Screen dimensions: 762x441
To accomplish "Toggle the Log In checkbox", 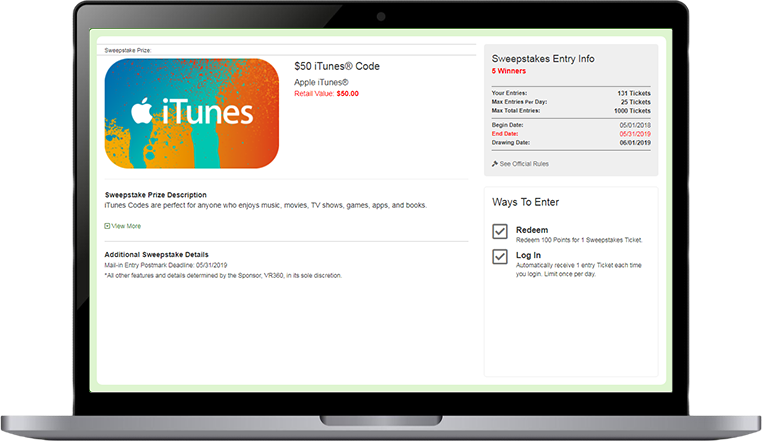I will 500,256.
